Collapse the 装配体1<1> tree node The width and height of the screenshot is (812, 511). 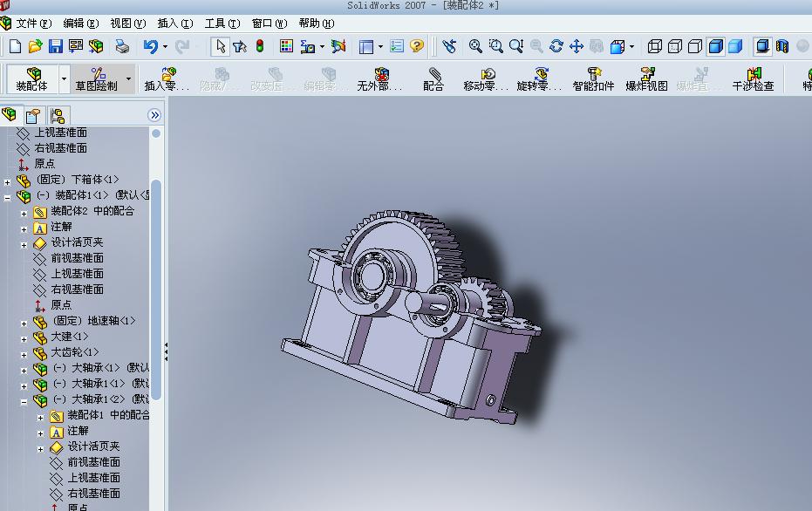click(7, 198)
